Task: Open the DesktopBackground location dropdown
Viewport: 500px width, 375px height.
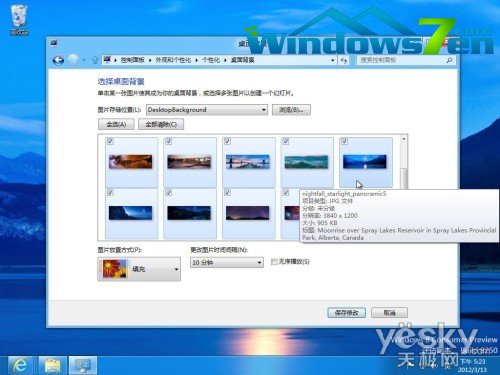Action: pyautogui.click(x=207, y=110)
